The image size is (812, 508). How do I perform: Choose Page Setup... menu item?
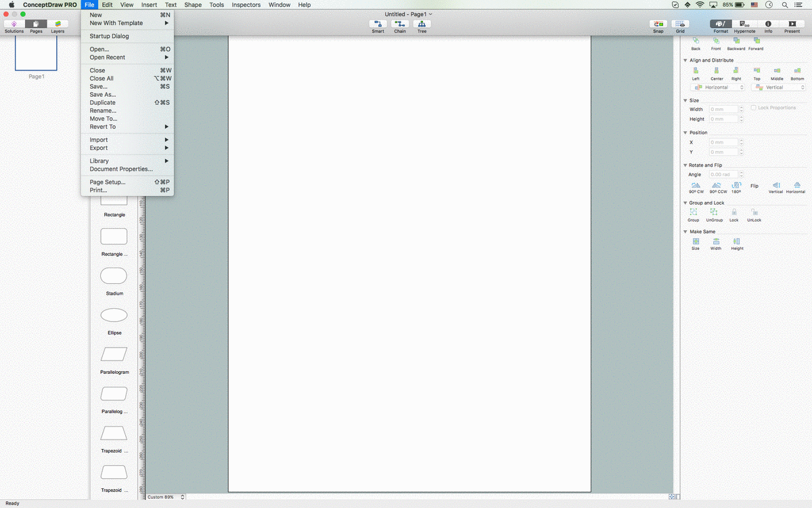(127, 182)
